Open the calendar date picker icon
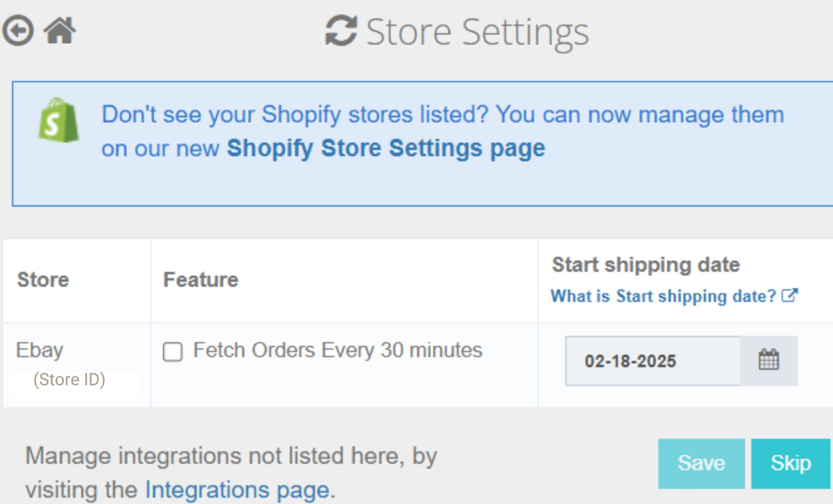This screenshot has height=504, width=833. pos(769,360)
